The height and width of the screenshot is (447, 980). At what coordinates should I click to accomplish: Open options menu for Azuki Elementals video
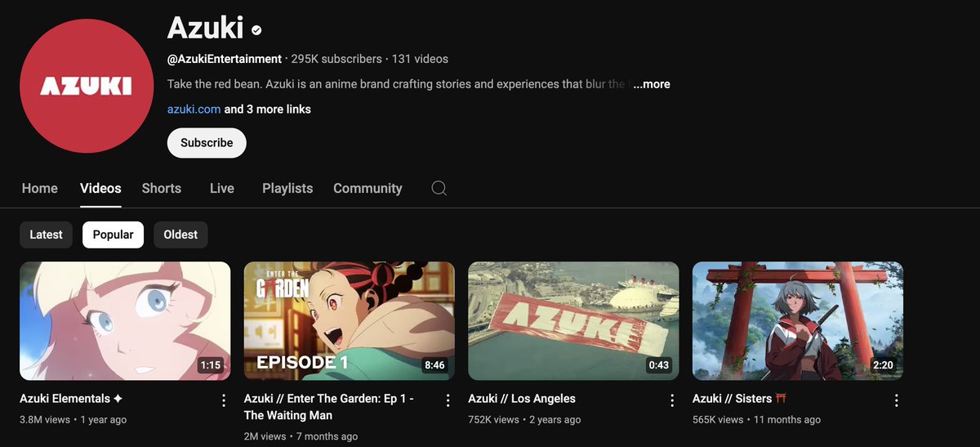(224, 400)
